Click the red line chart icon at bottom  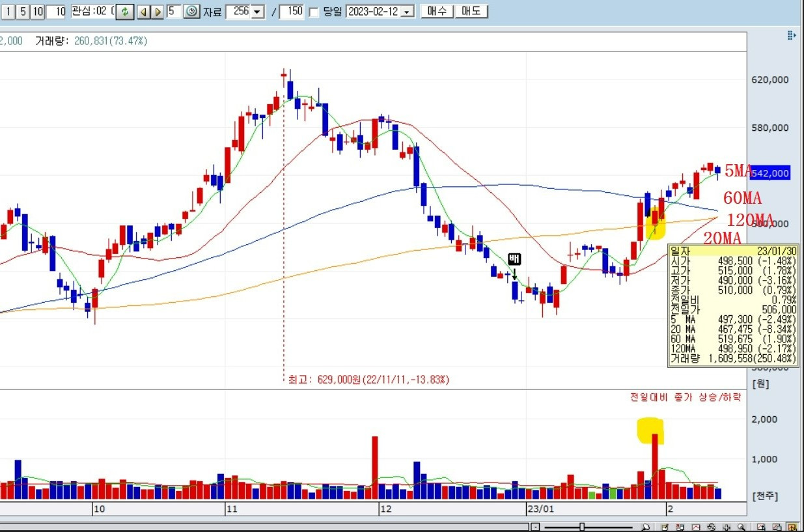[696, 527]
